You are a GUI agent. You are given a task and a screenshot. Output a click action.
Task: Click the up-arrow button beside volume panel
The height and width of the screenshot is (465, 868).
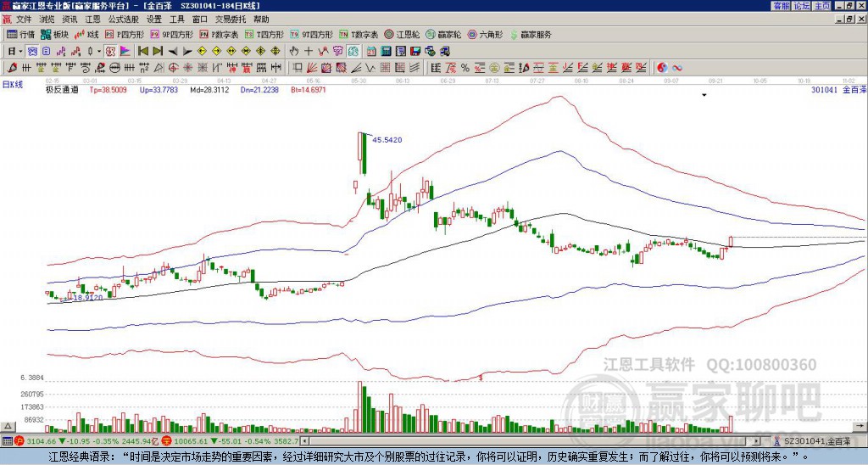coord(8,426)
